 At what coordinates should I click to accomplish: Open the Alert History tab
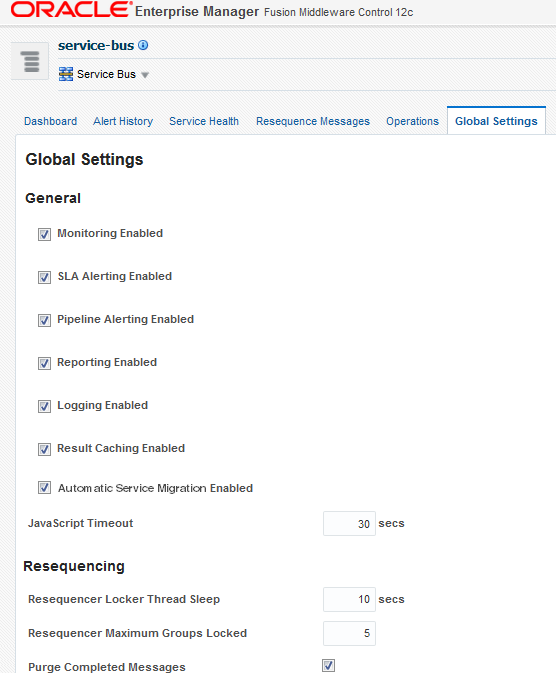123,121
